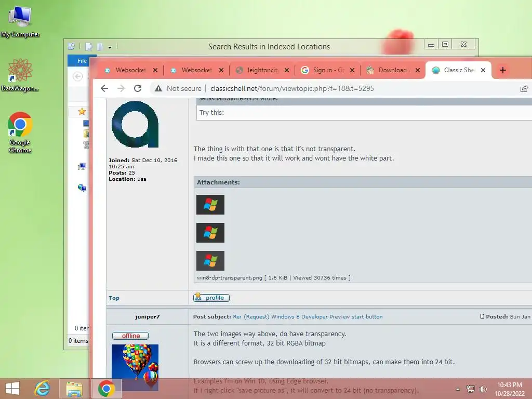
Task: Click juniper7 balloon avatar image
Action: click(x=135, y=367)
